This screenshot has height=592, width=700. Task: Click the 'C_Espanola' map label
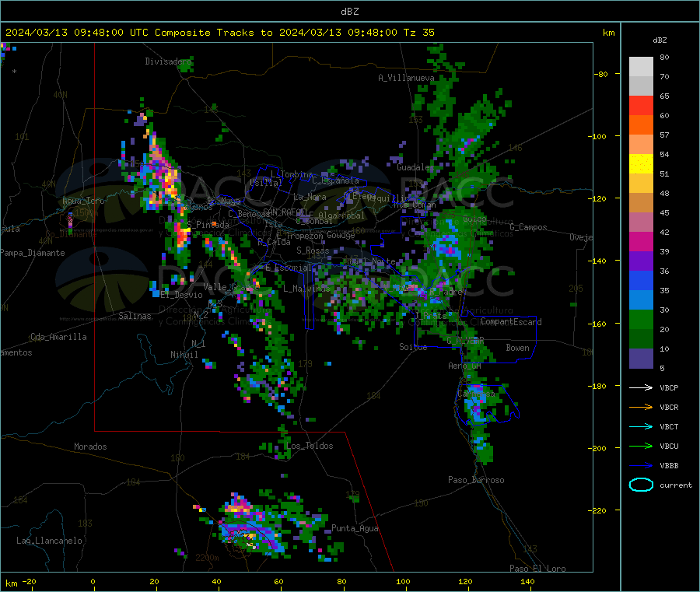tap(335, 180)
